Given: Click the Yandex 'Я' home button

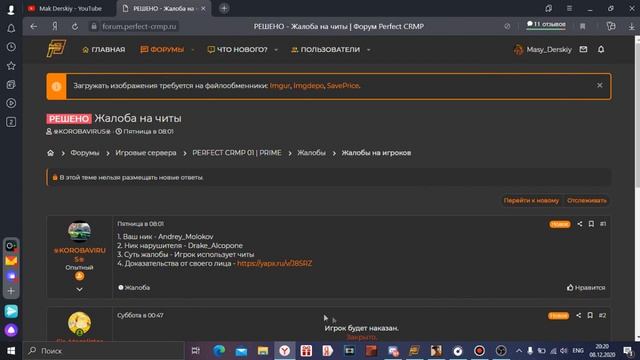Looking at the screenshot, I should [55, 26].
